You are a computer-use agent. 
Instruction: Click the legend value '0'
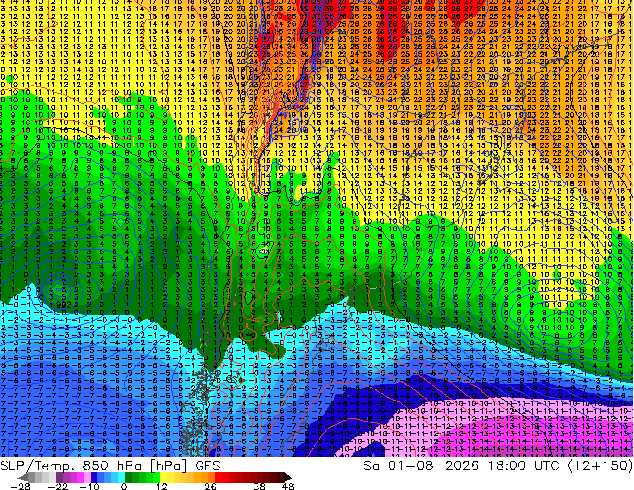tap(124, 486)
